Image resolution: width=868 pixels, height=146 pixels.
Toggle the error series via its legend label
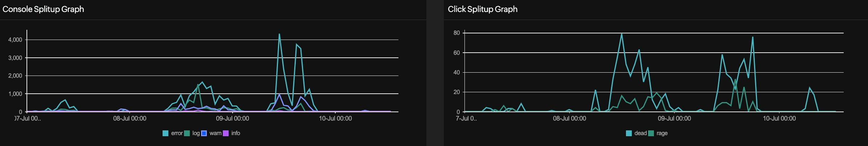[x=177, y=133]
